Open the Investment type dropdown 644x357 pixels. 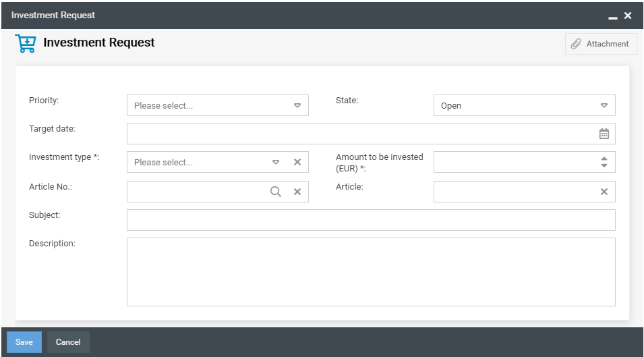(x=276, y=162)
